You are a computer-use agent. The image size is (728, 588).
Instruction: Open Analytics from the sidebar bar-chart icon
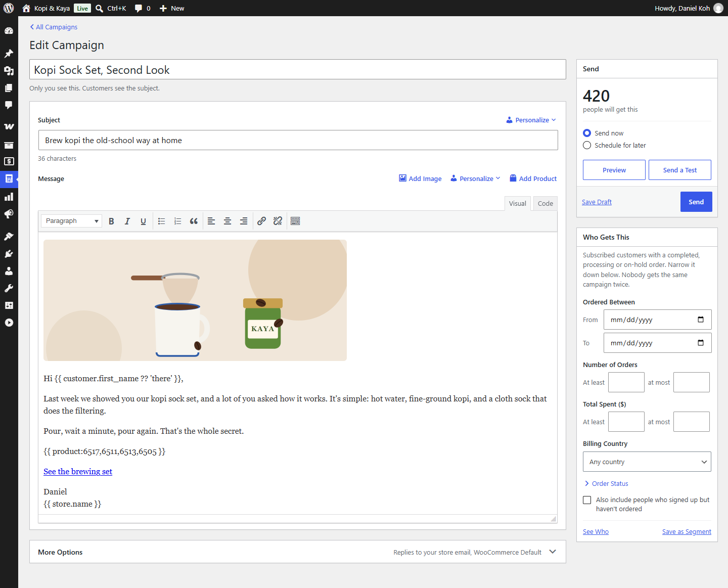pos(9,197)
